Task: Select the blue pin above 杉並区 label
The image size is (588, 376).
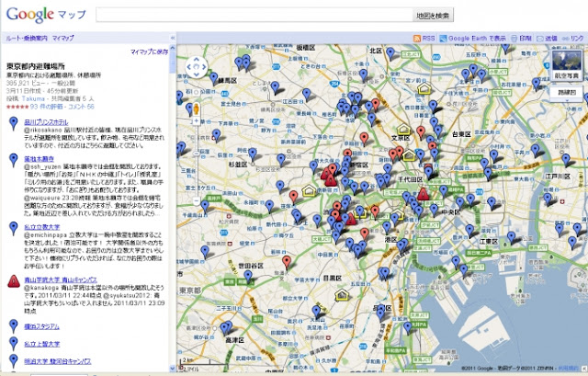Action: 253,154
